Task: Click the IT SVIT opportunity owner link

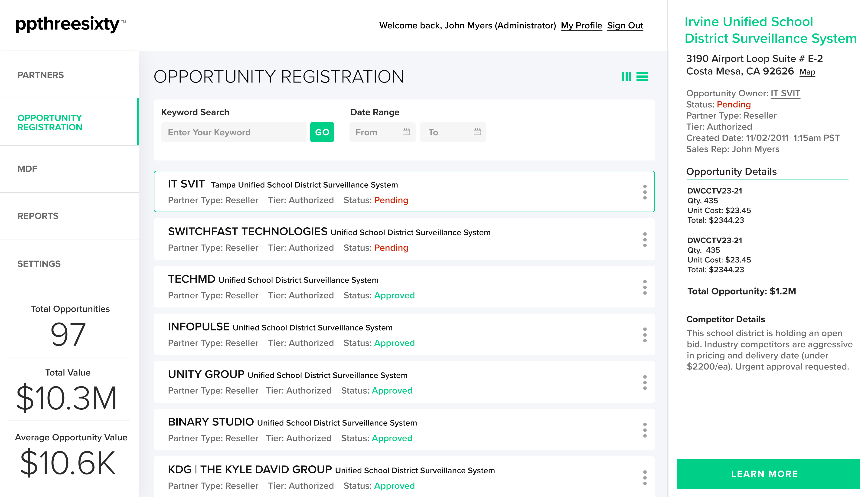Action: tap(785, 94)
